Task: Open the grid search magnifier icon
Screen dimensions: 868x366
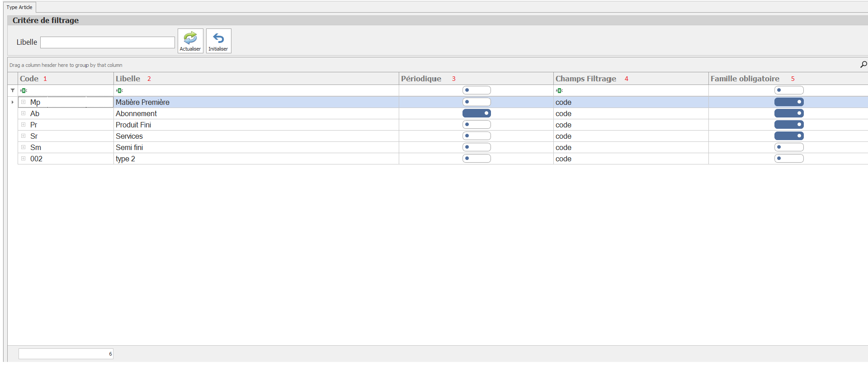Action: (x=863, y=65)
